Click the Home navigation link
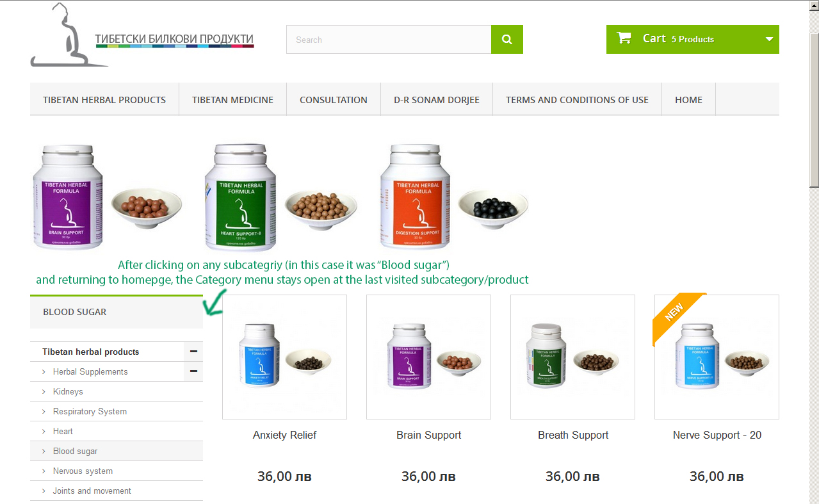This screenshot has height=504, width=819. [x=688, y=100]
